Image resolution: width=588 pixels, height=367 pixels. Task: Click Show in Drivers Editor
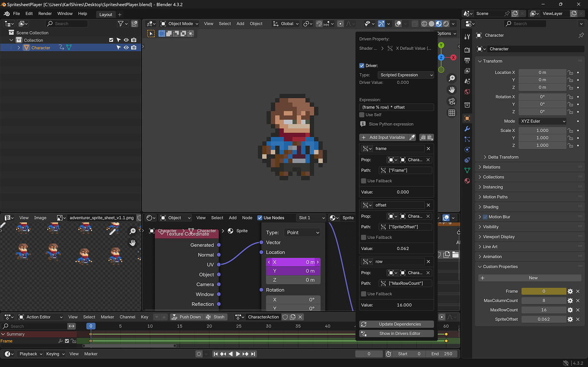click(x=397, y=334)
